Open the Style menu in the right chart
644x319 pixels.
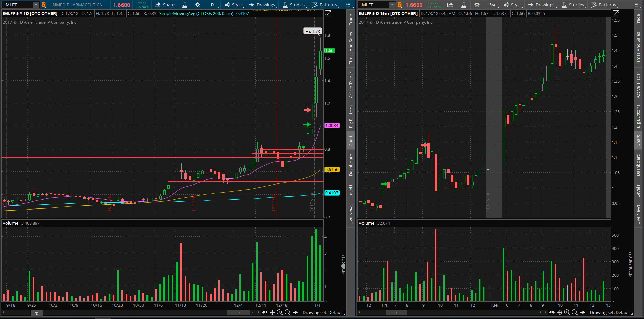click(x=513, y=5)
